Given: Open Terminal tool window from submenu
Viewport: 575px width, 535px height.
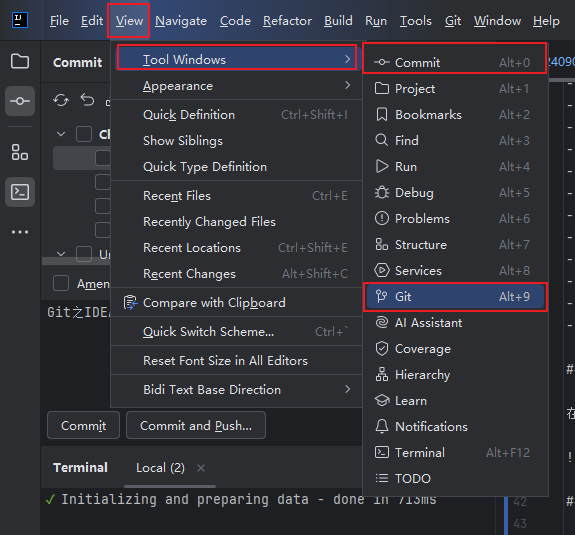Looking at the screenshot, I should point(454,452).
